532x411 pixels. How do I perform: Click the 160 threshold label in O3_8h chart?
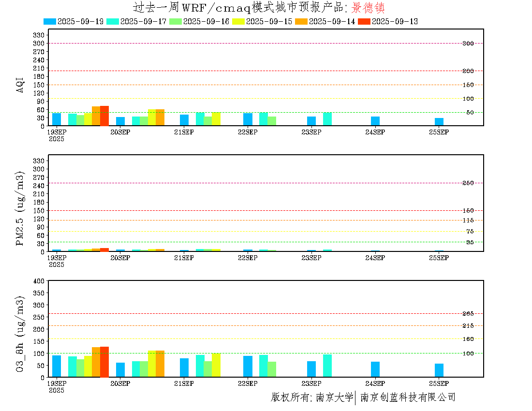point(468,339)
